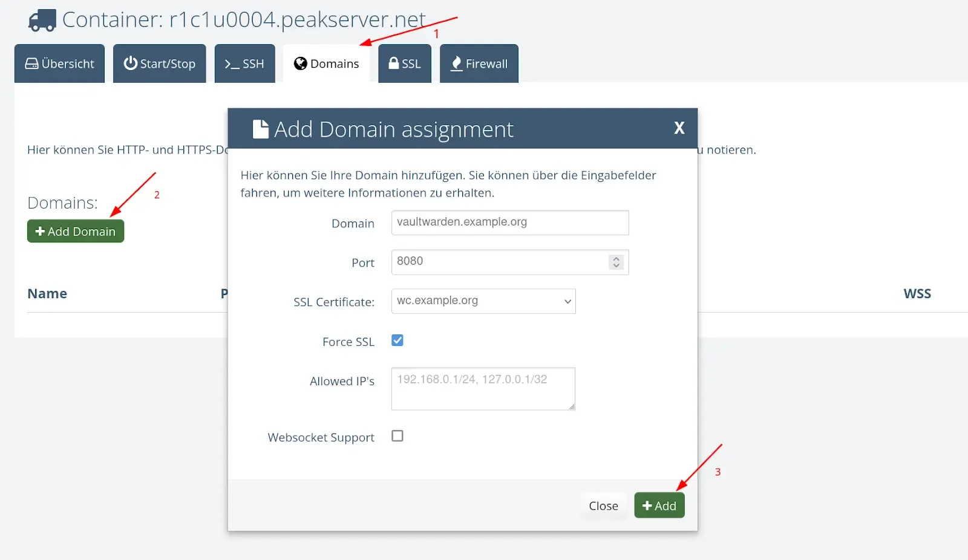Click the Port field up arrow
The image size is (968, 560).
pos(616,258)
